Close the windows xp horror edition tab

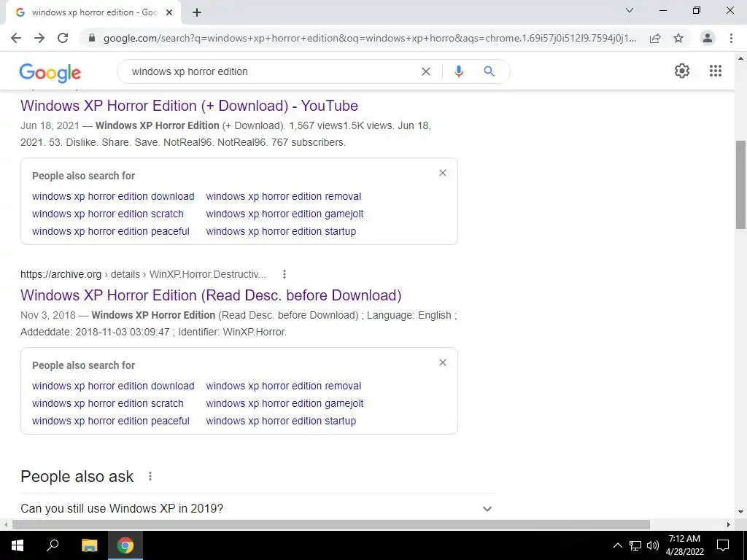pos(169,12)
